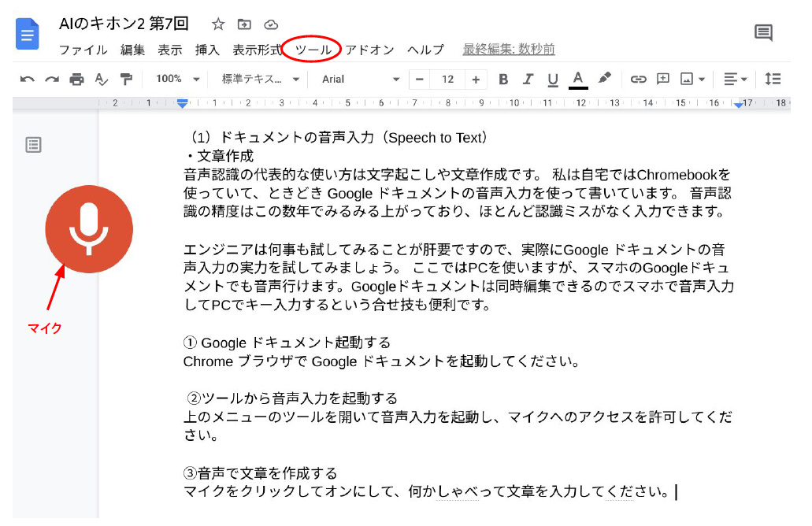Toggle italic formatting
The height and width of the screenshot is (526, 812).
coord(528,80)
